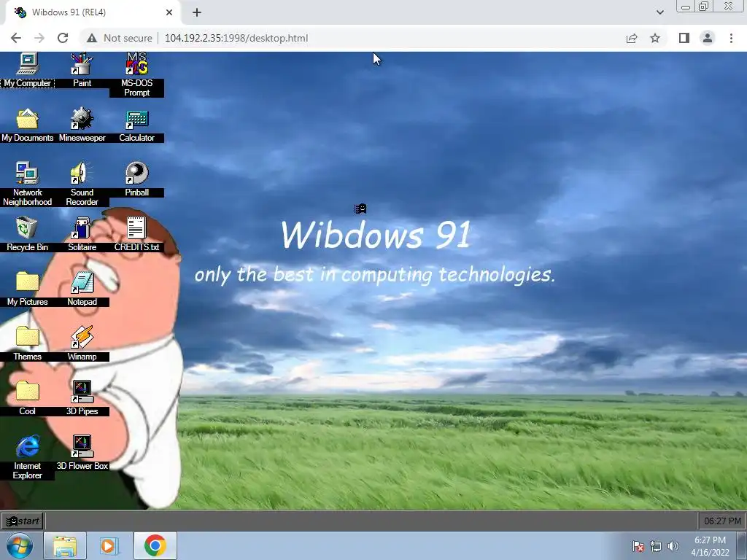Open the Windows 7 Start orb

pos(20,545)
